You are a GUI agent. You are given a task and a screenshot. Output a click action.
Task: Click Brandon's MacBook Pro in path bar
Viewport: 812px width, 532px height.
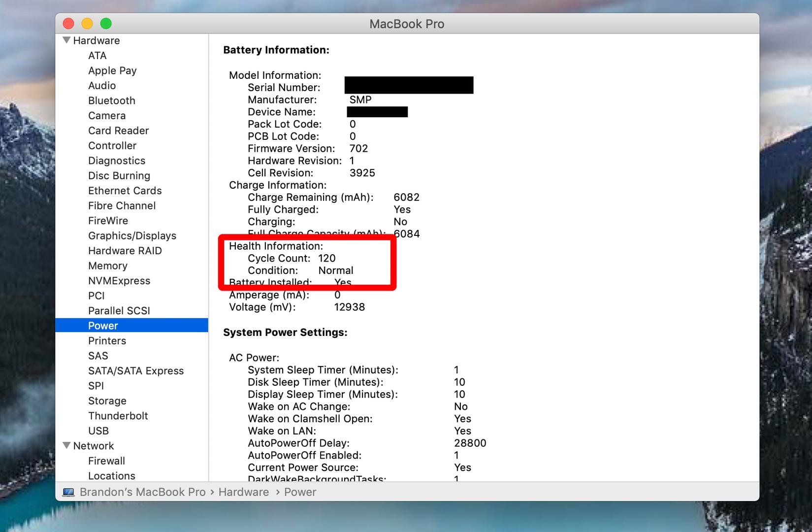coord(143,492)
